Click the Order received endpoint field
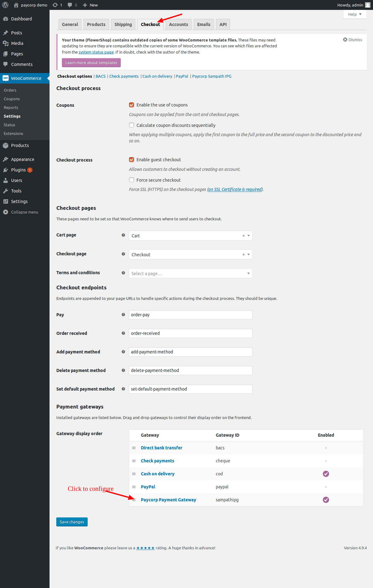 pyautogui.click(x=190, y=333)
